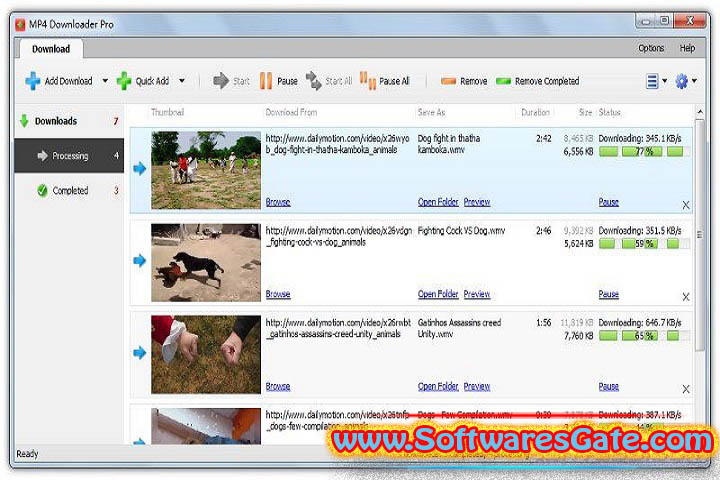The image size is (720, 480).
Task: Pause Fighting Cock VS Dog download
Action: (x=608, y=294)
